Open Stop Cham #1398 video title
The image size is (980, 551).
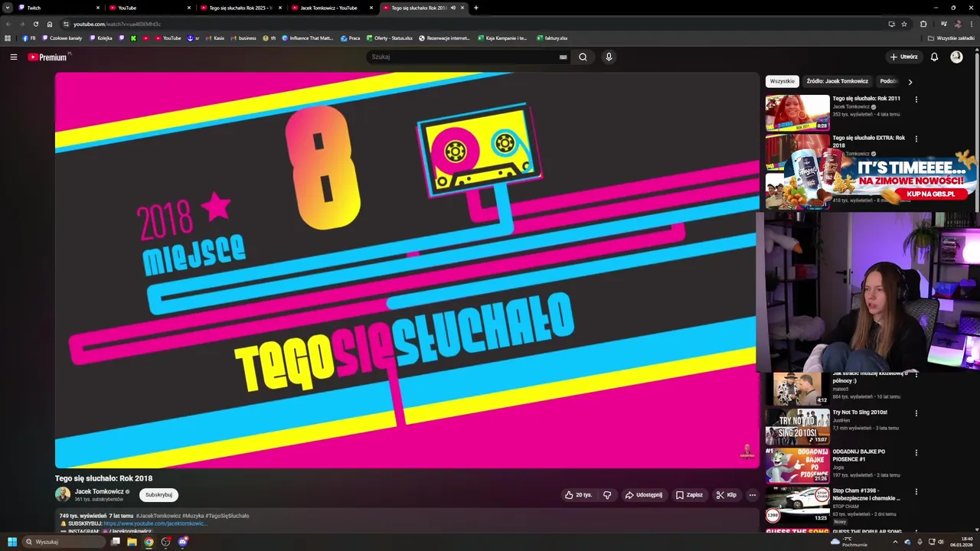coord(867,494)
